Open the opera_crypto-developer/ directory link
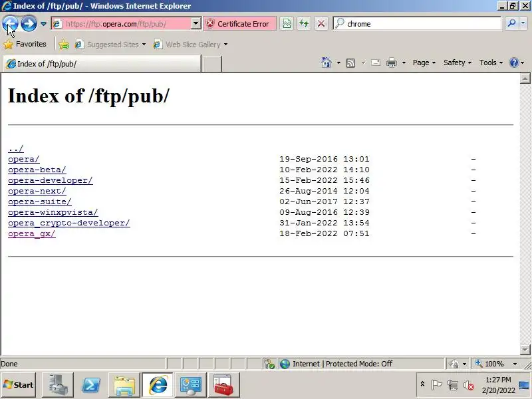 tap(69, 223)
